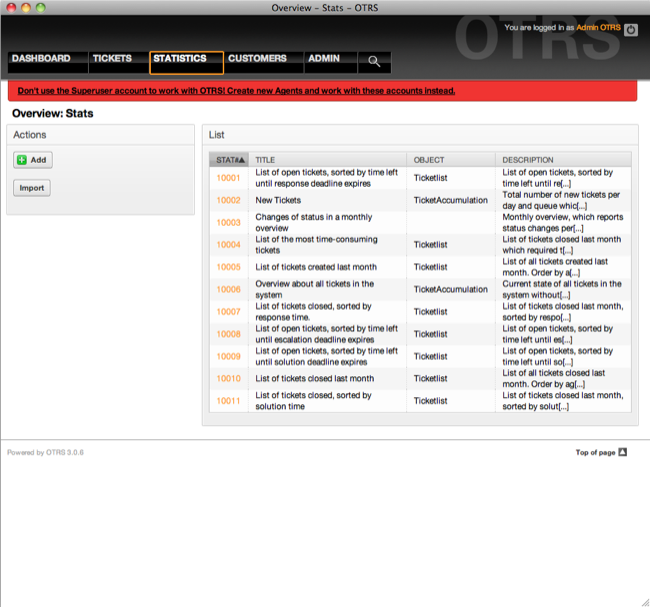Open stat 10002
Screen dimensions: 650x607
(x=228, y=200)
